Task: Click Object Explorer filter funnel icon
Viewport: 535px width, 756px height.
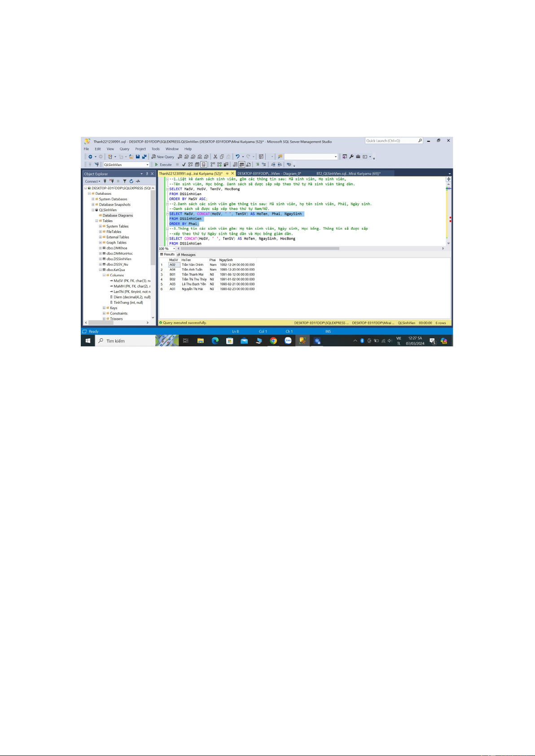Action: (x=125, y=181)
